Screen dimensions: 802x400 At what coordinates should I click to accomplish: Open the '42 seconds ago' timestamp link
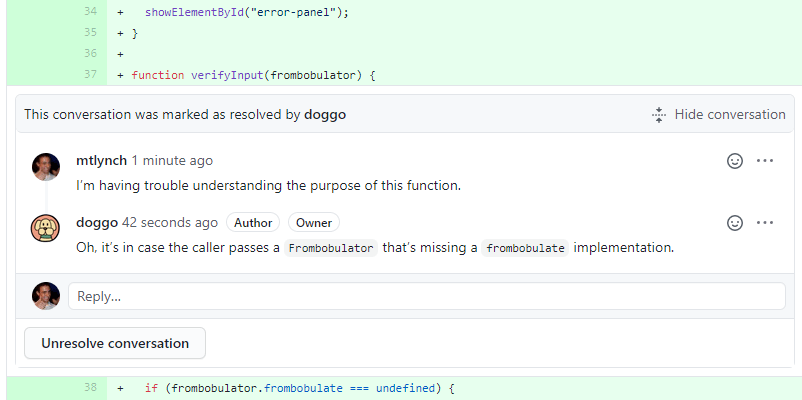pos(170,223)
